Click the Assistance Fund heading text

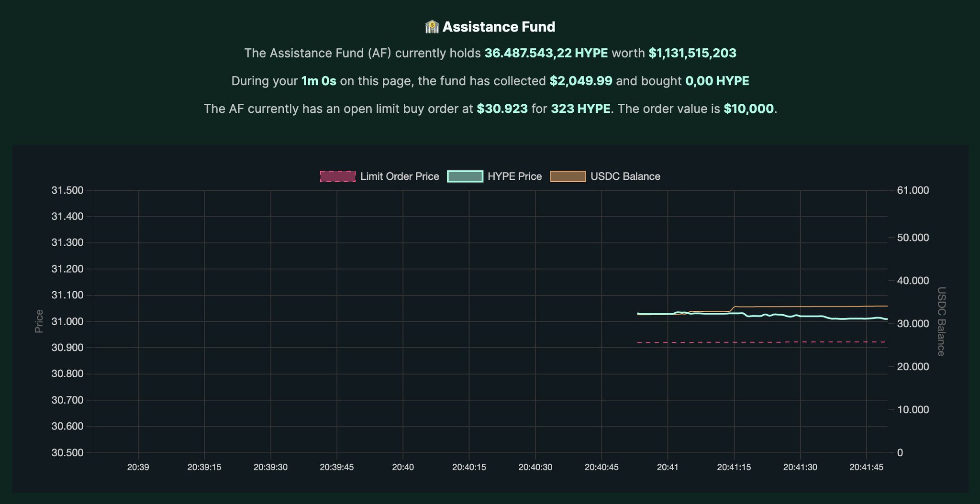[499, 27]
